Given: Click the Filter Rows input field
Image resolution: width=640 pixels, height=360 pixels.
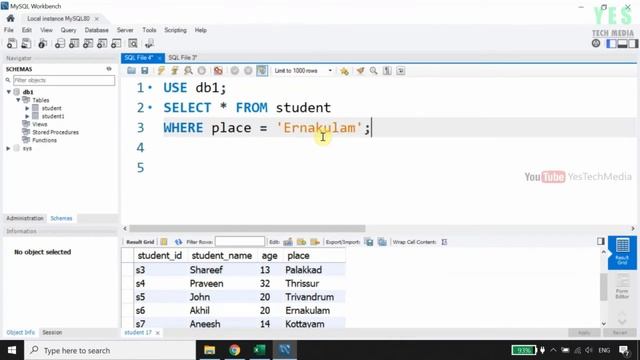Looking at the screenshot, I should click(x=240, y=242).
